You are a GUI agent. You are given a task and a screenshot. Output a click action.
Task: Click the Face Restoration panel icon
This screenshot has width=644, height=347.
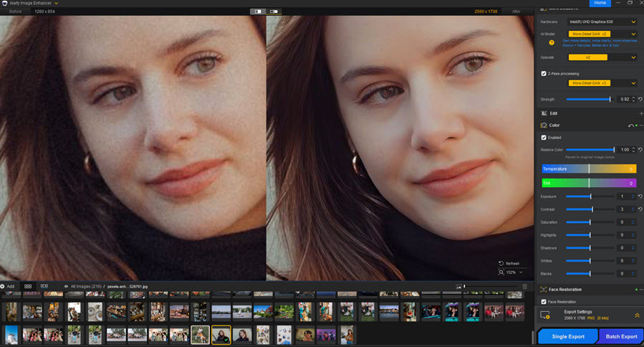[544, 290]
